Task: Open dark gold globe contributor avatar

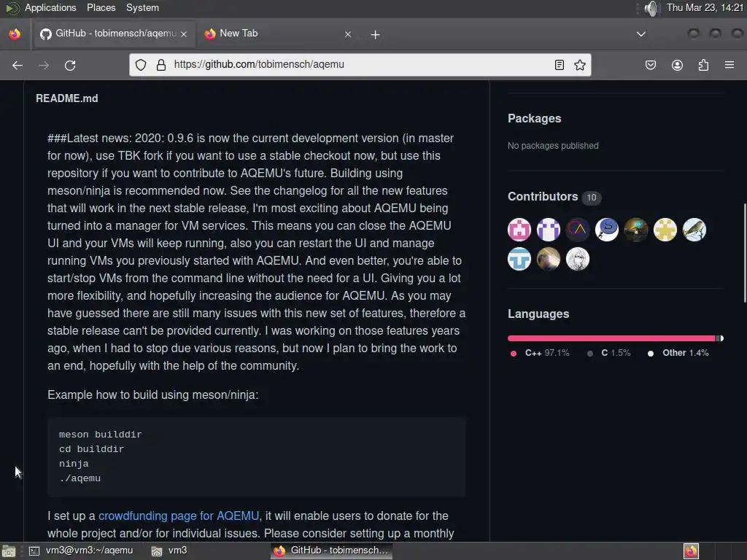Action: point(636,230)
